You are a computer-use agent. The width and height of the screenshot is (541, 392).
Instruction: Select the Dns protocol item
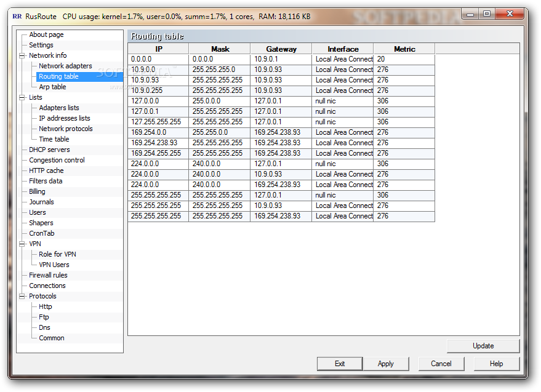tap(44, 327)
